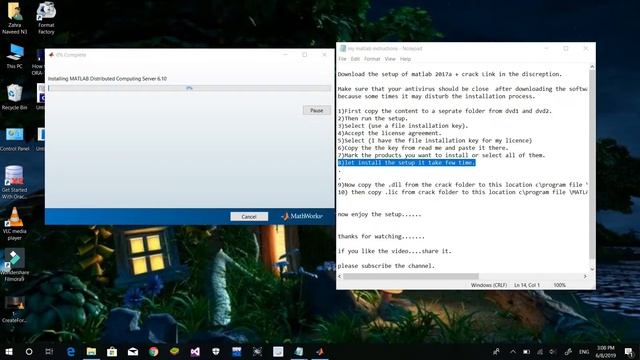Screen dimensions: 640x360
Task: Open the Get Started With Oracle shortcut
Action: (14, 182)
